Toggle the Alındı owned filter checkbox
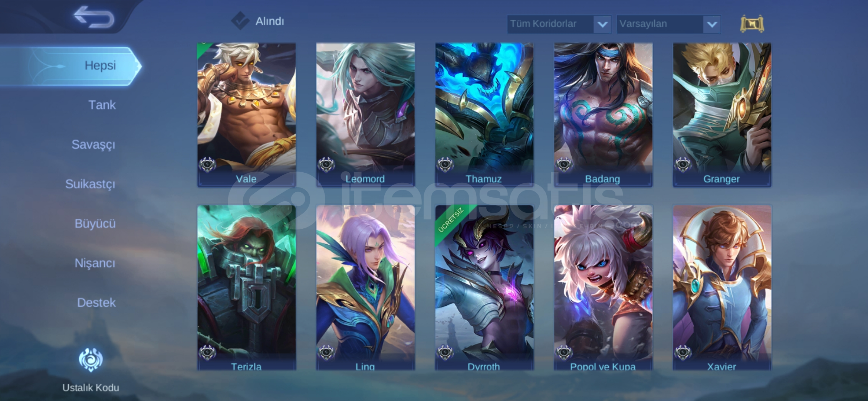Viewport: 868px width, 401px height. 240,21
